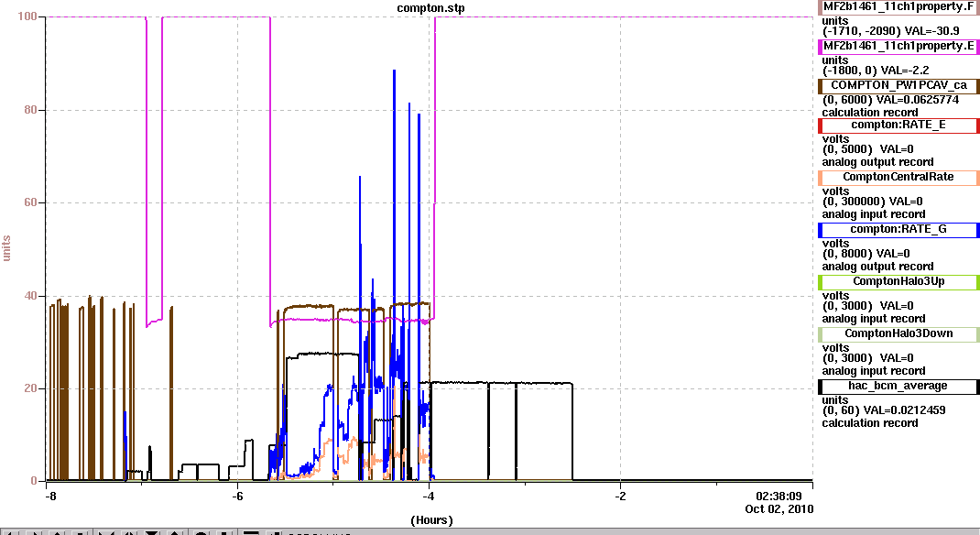This screenshot has width=980, height=535.
Task: Click the range text (-1800, 0) VAL=-2.2
Action: (875, 71)
